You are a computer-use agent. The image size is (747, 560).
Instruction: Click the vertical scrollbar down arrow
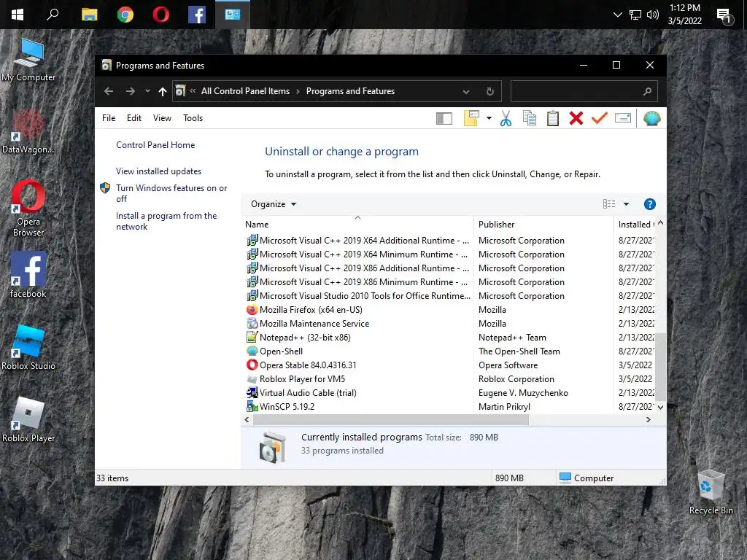(660, 407)
